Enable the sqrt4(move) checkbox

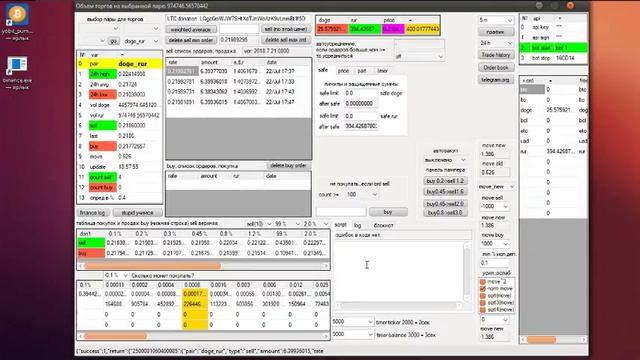tap(483, 309)
